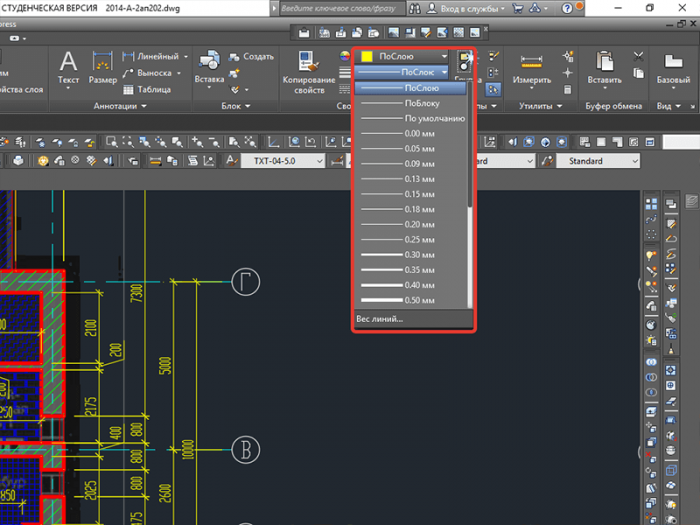Open the Standard multileader style dropdown
700x525 pixels.
[635, 161]
